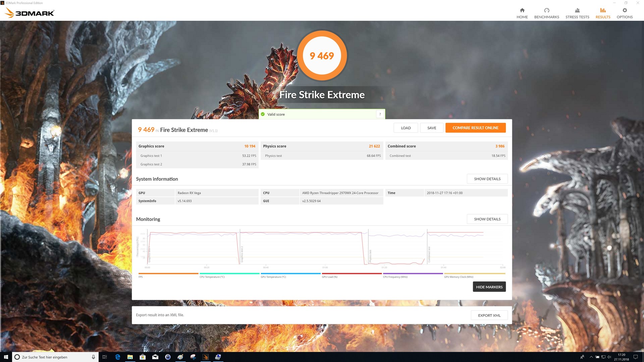The image size is (644, 362).
Task: Open the Paint palette taskbar icon
Action: click(180, 357)
